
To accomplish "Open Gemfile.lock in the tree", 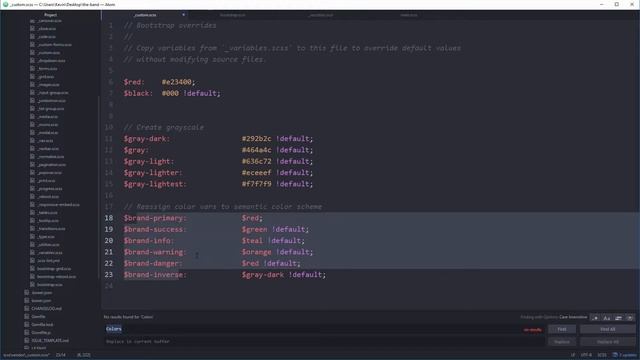I will tap(42, 324).
